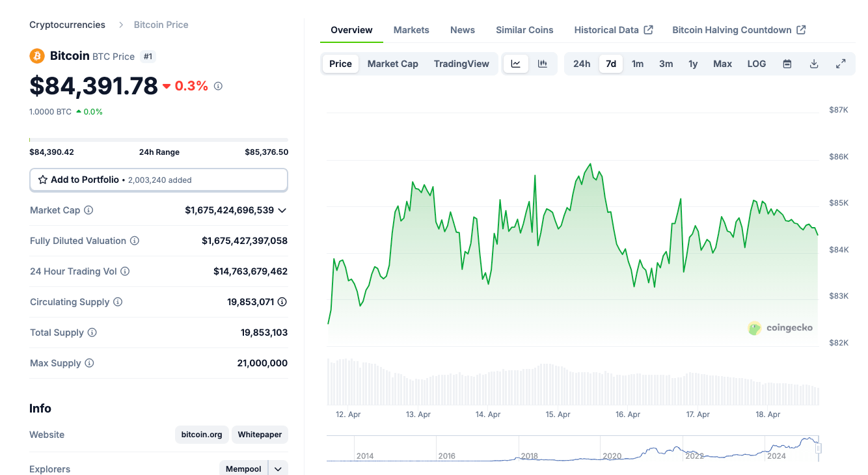
Task: Open the TradingView chart option
Action: pyautogui.click(x=461, y=63)
